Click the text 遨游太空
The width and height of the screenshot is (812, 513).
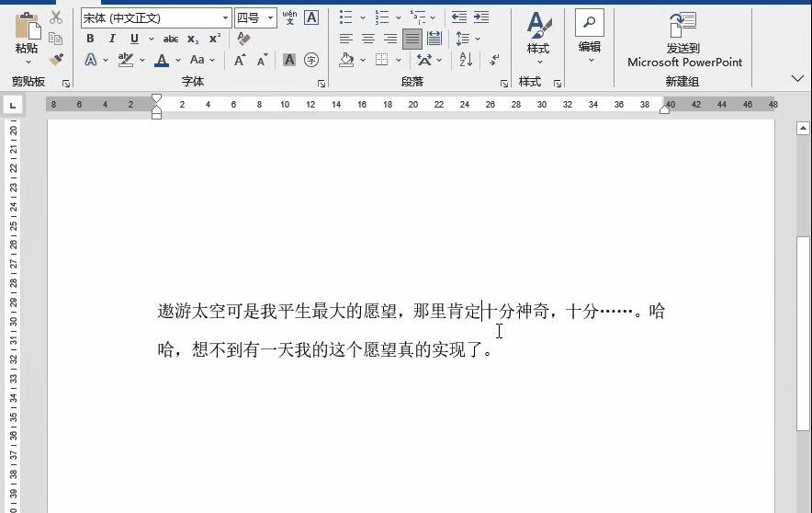pyautogui.click(x=192, y=311)
